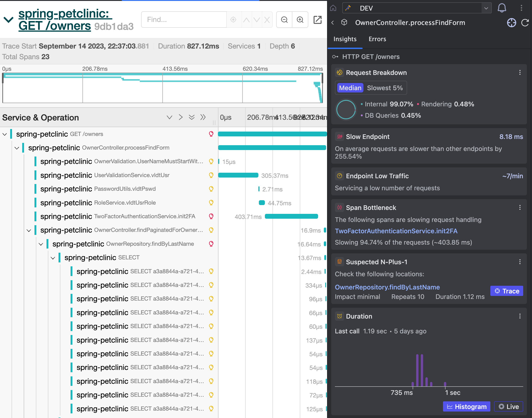Open the kebab menu next to bell
The height and width of the screenshot is (418, 532).
[x=521, y=8]
